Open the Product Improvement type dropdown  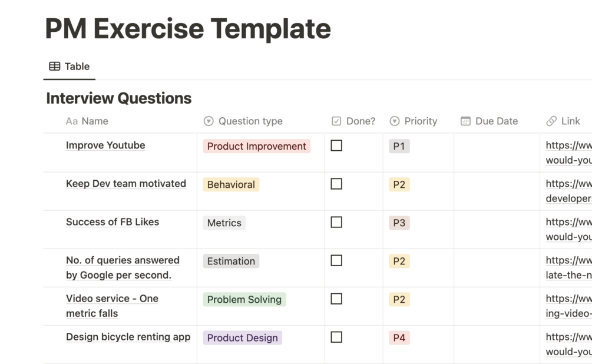tap(256, 146)
